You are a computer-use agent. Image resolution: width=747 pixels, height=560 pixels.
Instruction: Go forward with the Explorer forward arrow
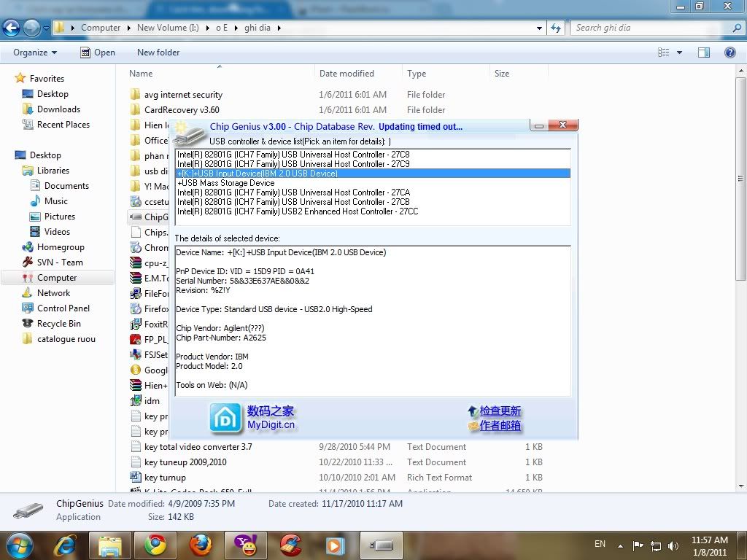coord(31,28)
